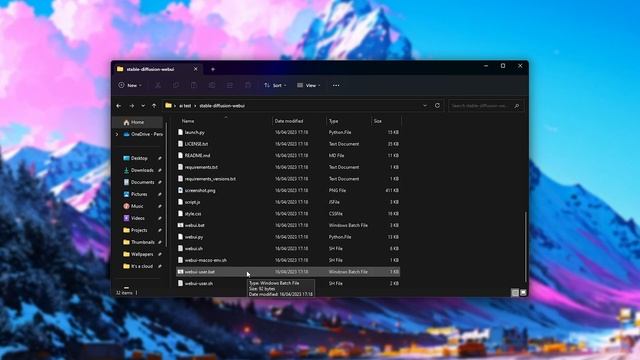Click the Delete trash icon in toolbar

tap(248, 85)
